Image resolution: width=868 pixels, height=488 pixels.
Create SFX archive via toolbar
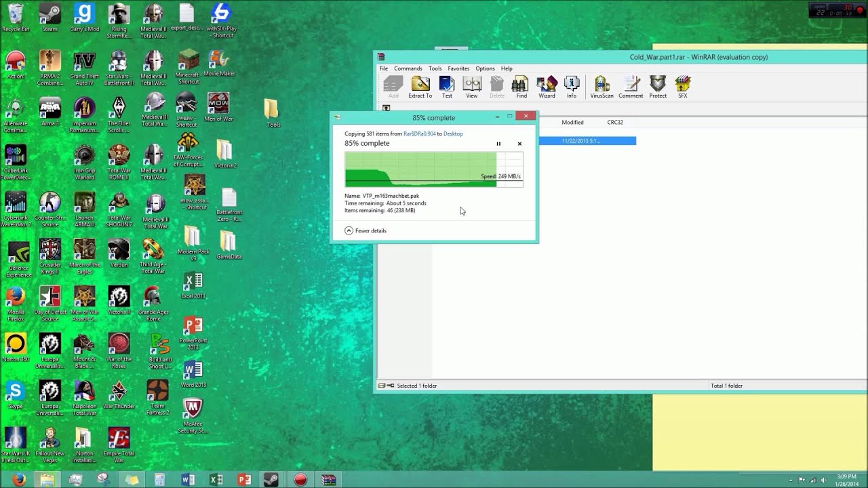pos(683,87)
